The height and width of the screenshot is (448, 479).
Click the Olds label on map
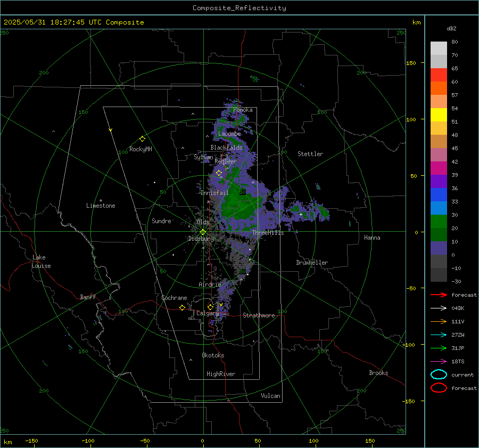(203, 222)
